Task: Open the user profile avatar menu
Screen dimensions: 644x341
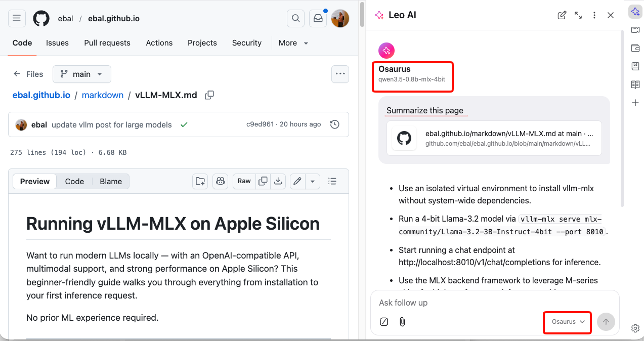Action: click(340, 19)
